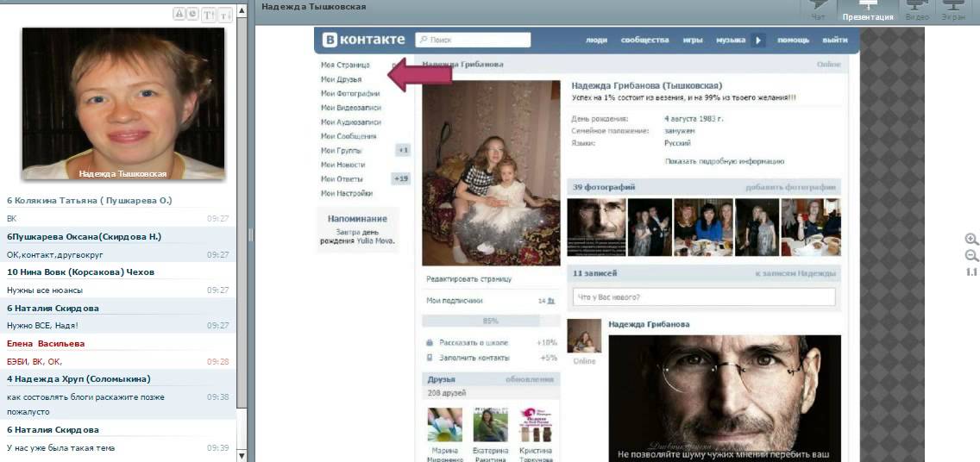Open the second photo thumbnail in 39 фотографий

pyautogui.click(x=650, y=228)
